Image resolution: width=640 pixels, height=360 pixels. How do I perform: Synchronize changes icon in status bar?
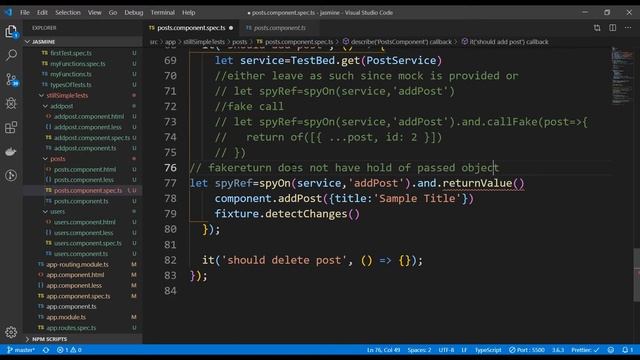click(x=46, y=350)
